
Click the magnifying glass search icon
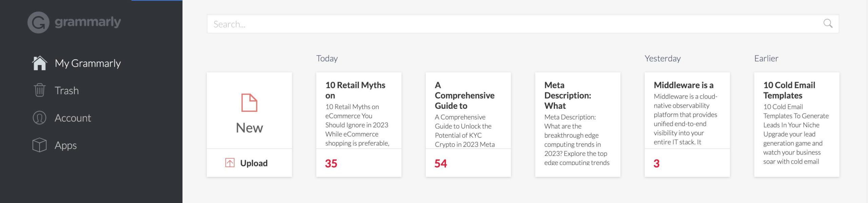(x=828, y=23)
